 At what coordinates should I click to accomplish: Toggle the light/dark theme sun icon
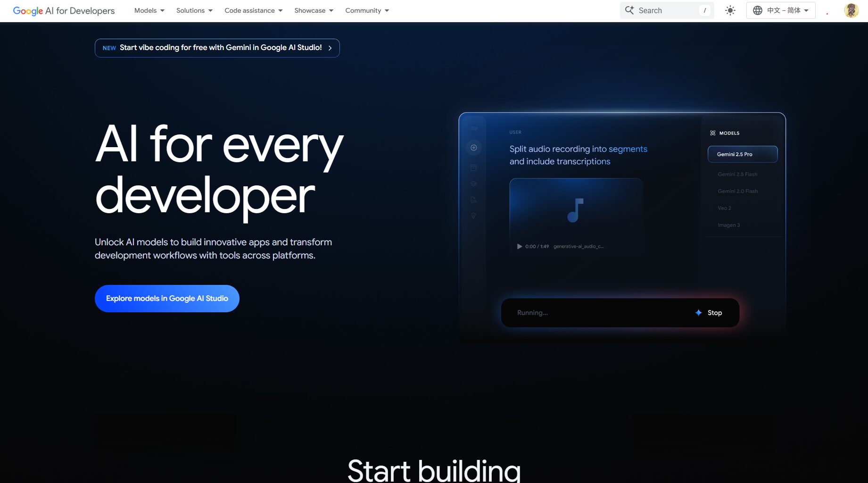click(x=730, y=10)
